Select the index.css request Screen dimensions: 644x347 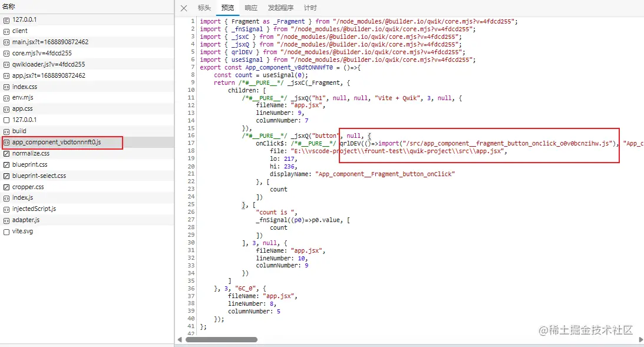pyautogui.click(x=87, y=87)
